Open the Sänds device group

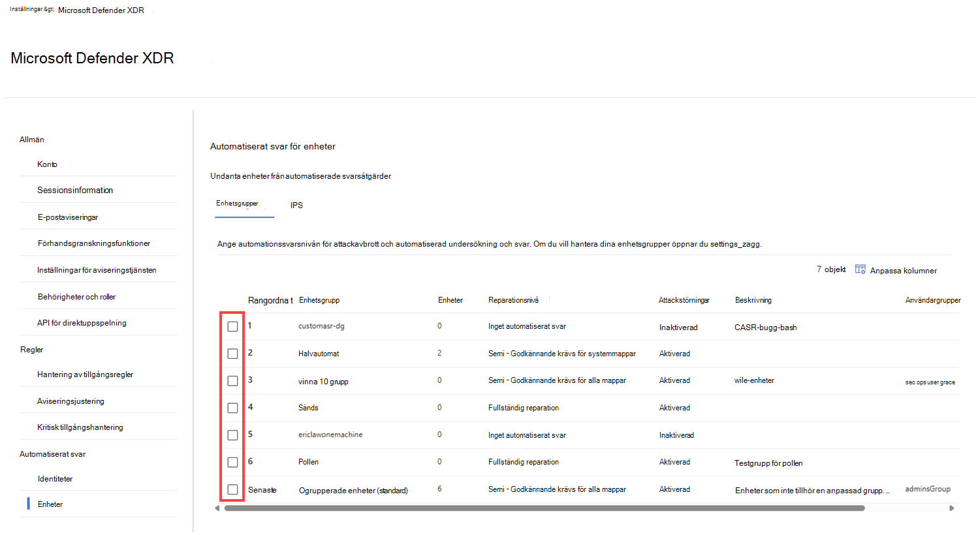tap(308, 408)
